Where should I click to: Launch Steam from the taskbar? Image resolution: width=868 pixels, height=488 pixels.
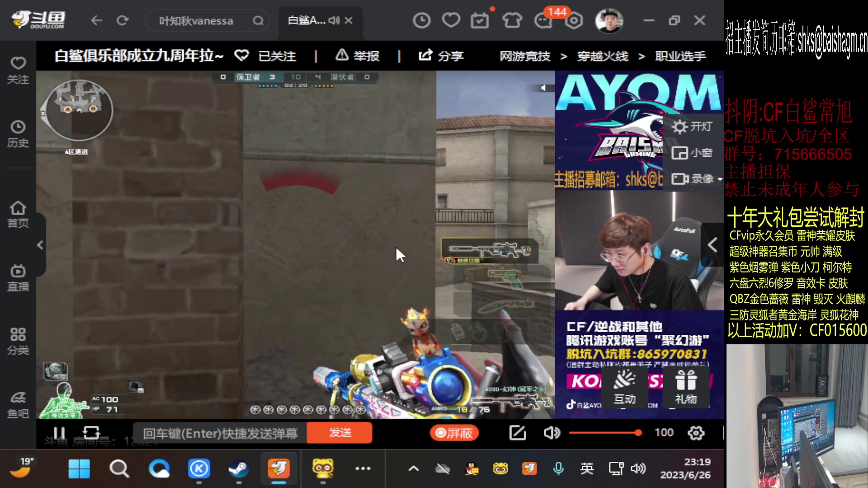tap(239, 469)
